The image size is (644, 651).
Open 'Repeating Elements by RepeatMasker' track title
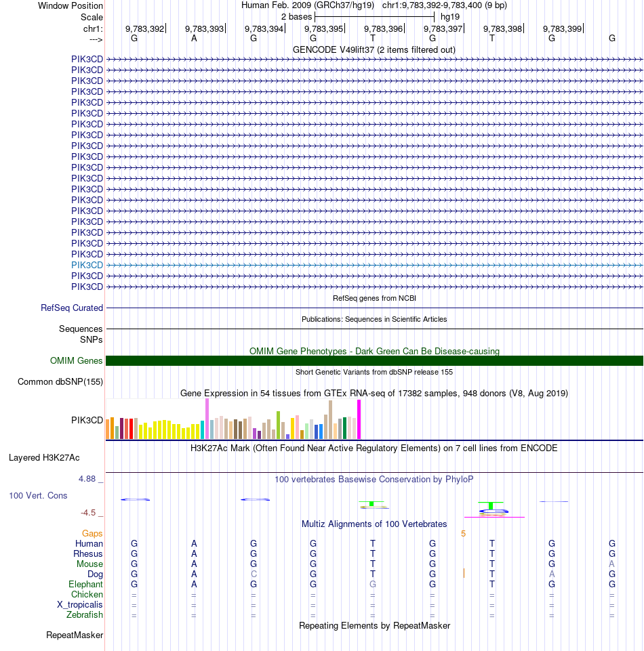coord(374,626)
